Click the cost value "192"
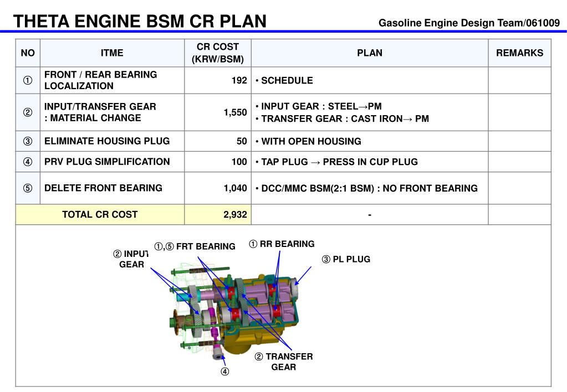Image resolution: width=567 pixels, height=392 pixels. tap(239, 80)
